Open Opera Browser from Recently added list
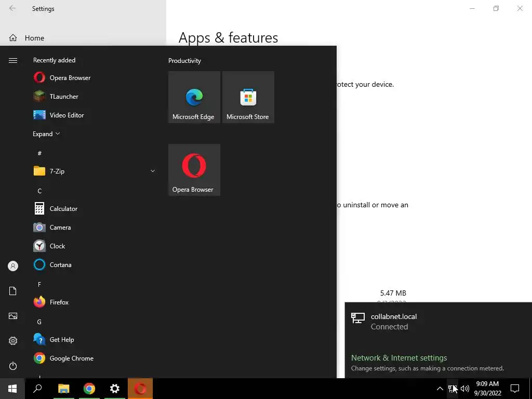 95,78
